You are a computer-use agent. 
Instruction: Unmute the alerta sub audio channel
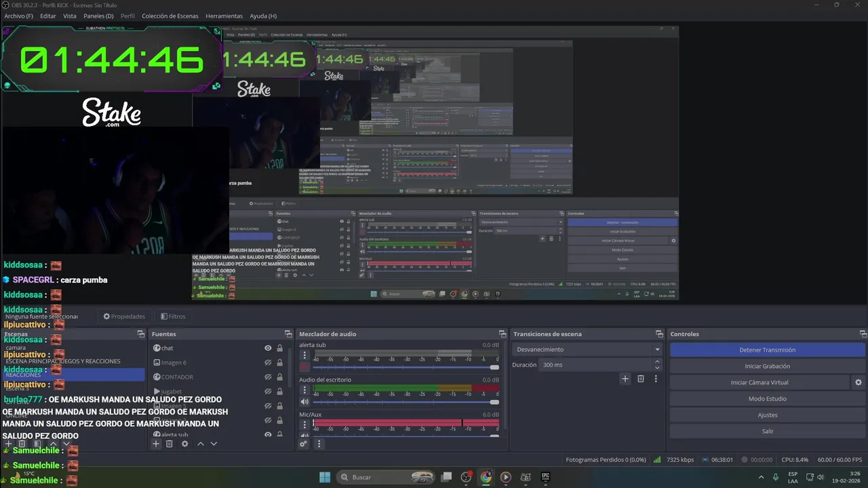(304, 367)
